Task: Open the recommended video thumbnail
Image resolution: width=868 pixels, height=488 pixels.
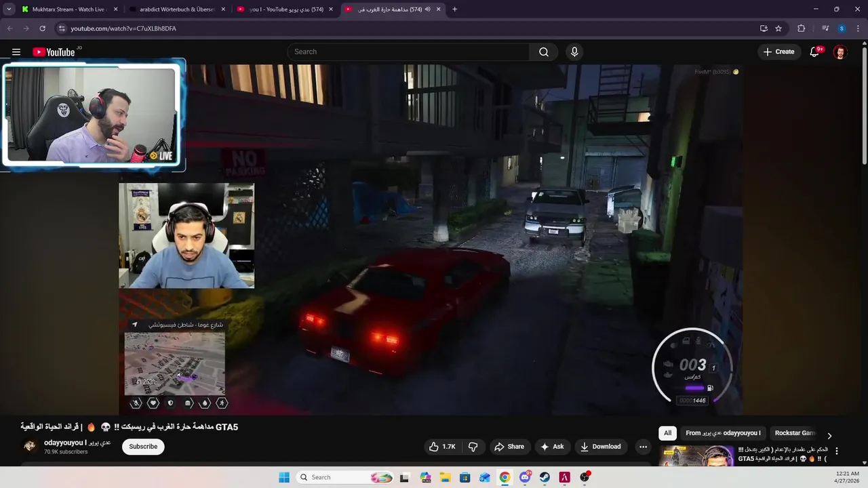Action: point(697,456)
